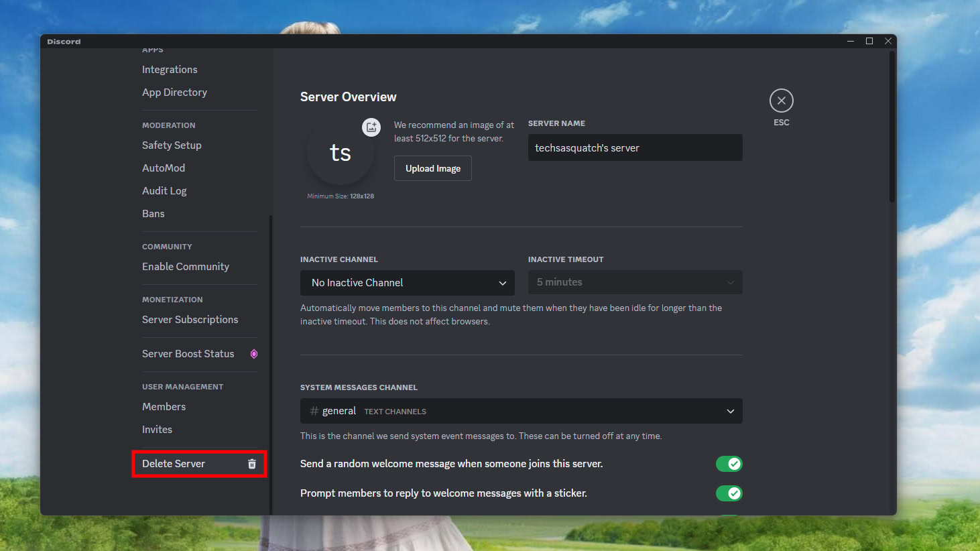View the Audit Log
980x551 pixels.
point(164,191)
